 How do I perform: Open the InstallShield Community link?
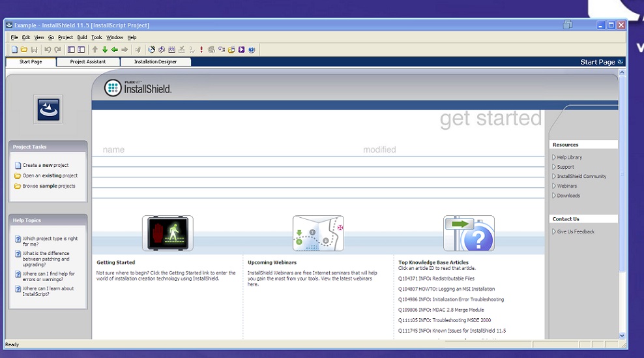581,176
